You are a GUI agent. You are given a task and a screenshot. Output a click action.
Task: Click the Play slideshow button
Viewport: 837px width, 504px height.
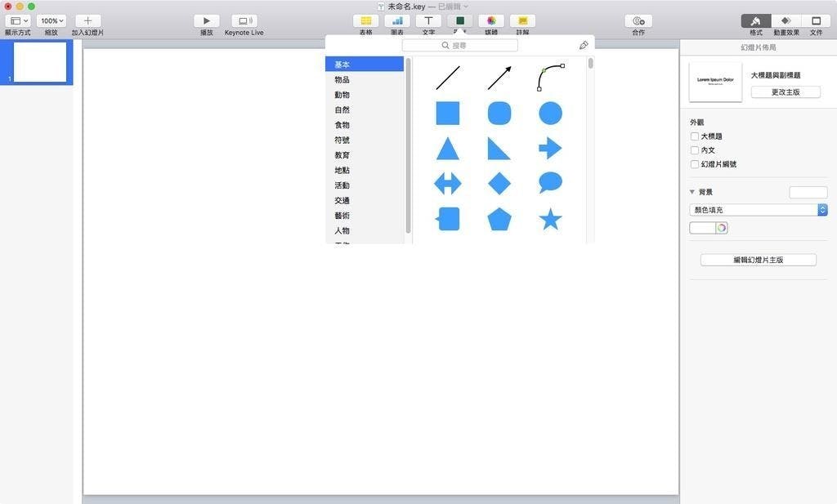[207, 20]
